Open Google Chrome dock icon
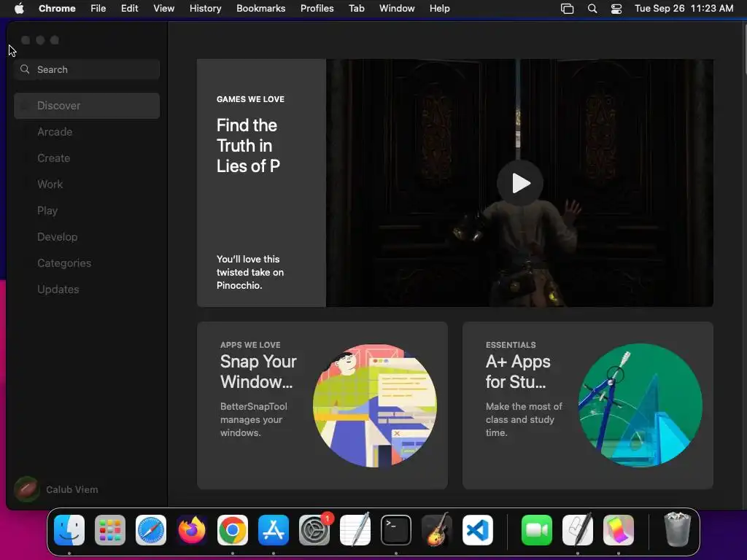Image resolution: width=747 pixels, height=560 pixels. [233, 530]
